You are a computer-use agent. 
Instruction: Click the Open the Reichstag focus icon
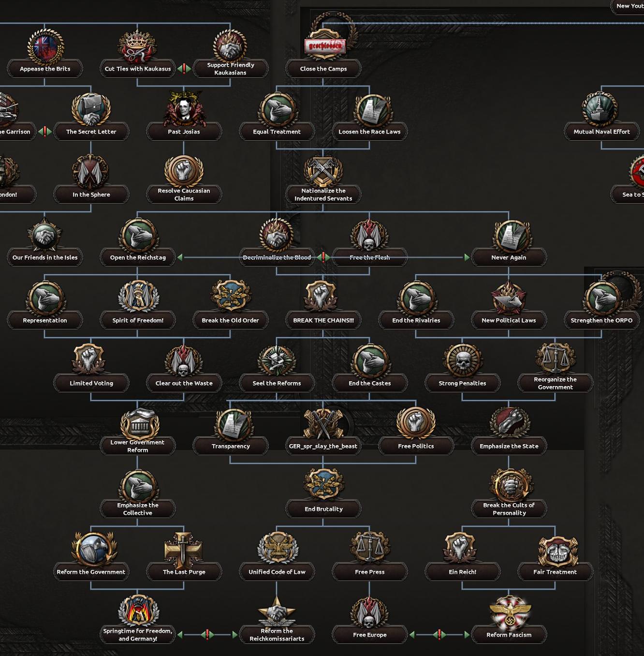point(138,235)
